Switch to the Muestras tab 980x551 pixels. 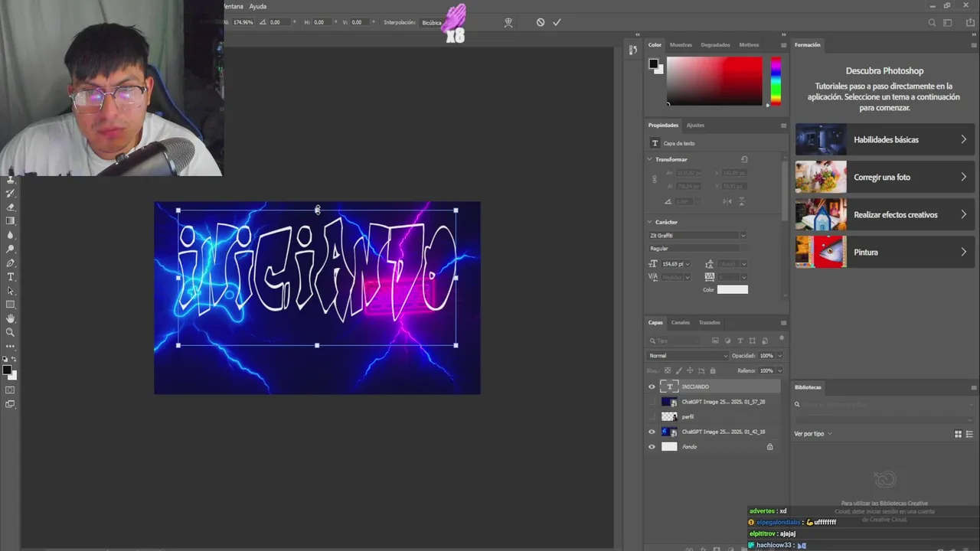pos(681,44)
